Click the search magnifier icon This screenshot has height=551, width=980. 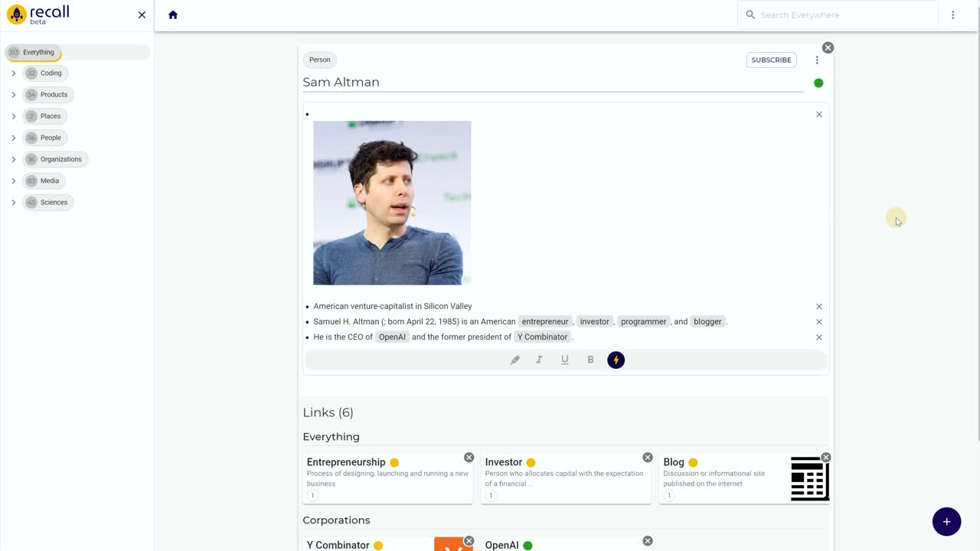pos(750,15)
